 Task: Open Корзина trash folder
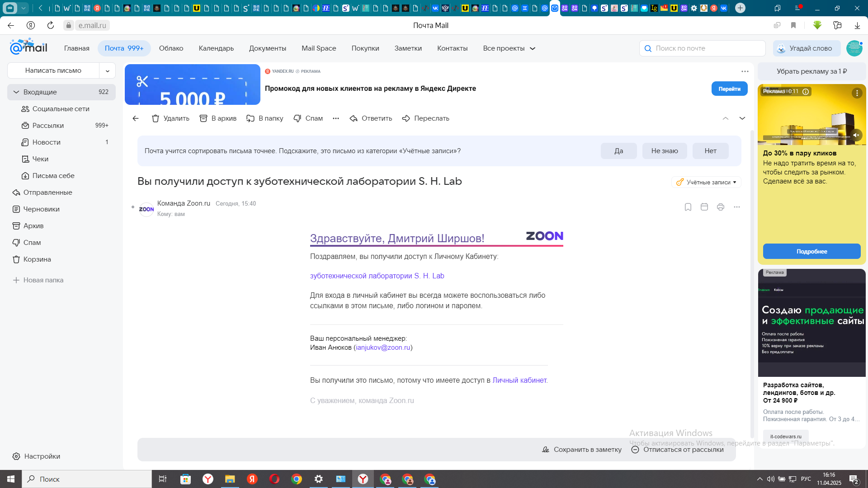click(x=37, y=259)
